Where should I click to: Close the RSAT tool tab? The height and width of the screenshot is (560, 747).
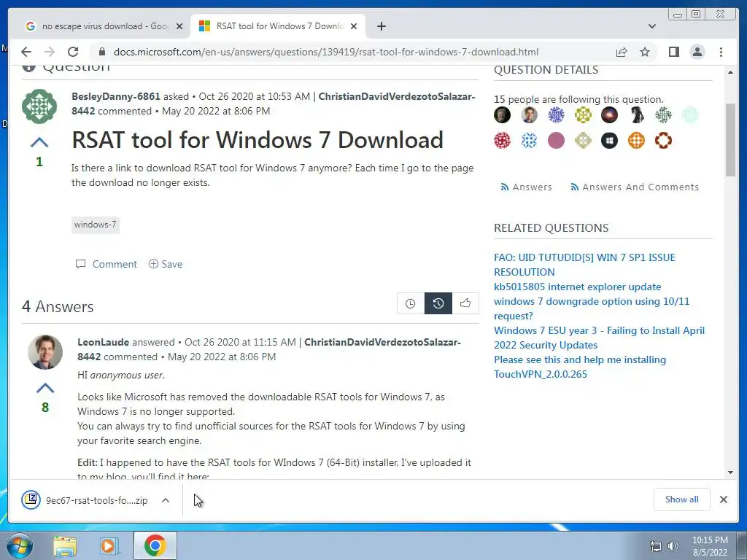[x=354, y=26]
